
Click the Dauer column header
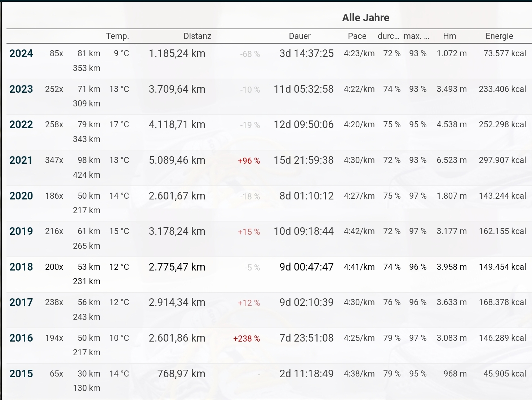click(300, 36)
